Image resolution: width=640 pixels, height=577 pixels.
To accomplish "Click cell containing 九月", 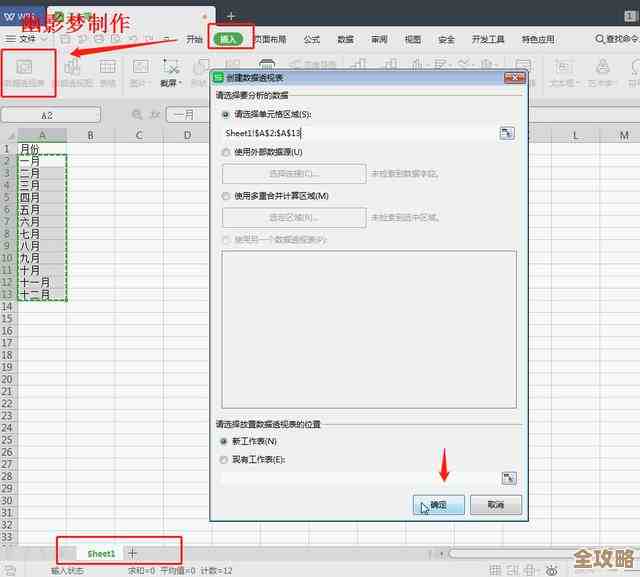I will coord(42,258).
